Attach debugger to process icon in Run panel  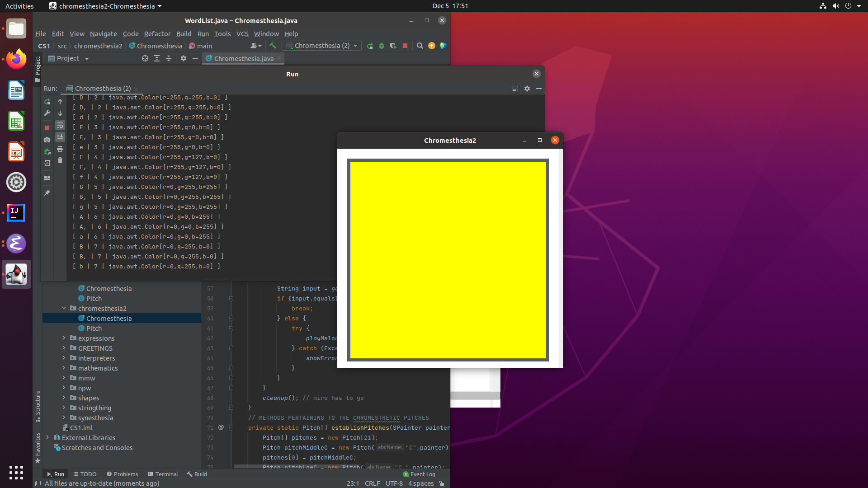47,152
